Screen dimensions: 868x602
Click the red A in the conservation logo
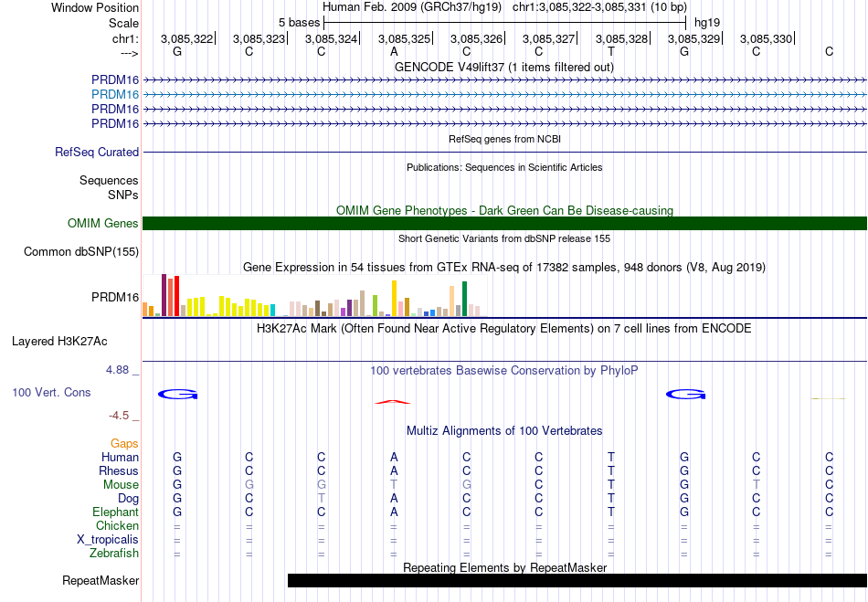click(x=393, y=402)
